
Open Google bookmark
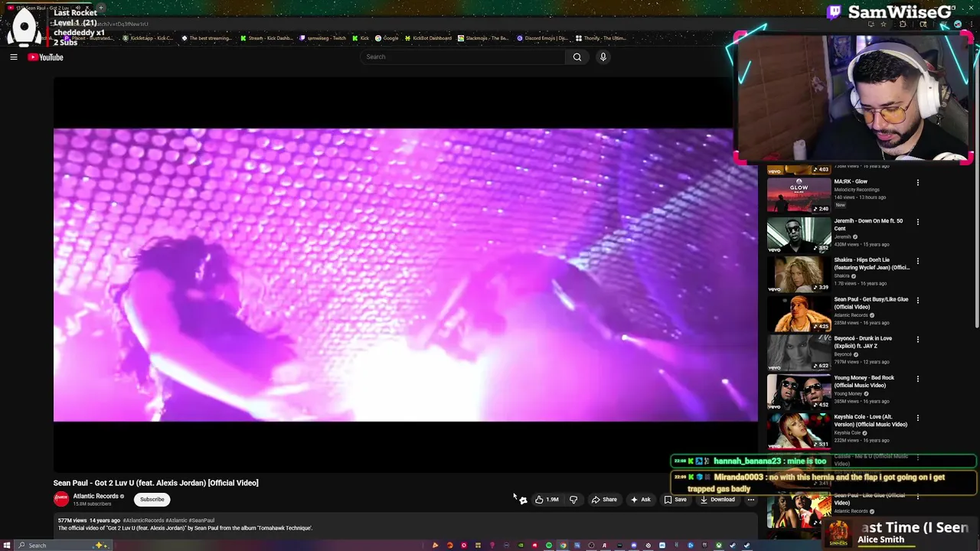(x=387, y=38)
